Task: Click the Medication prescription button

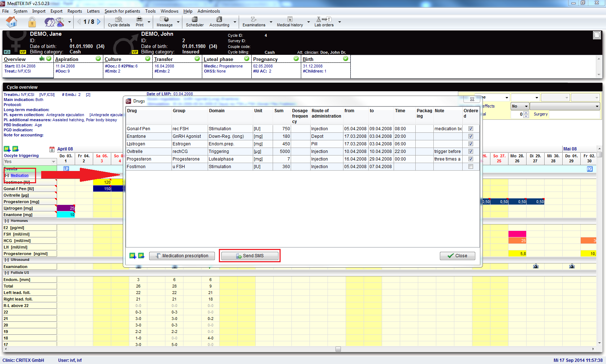Action: (182, 256)
